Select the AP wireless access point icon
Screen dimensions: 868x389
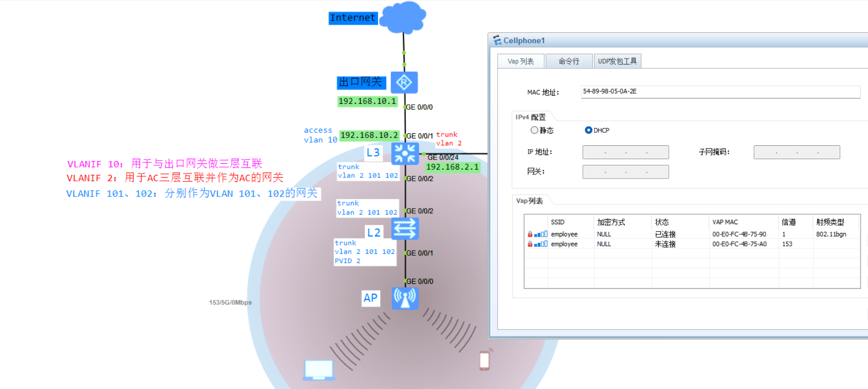tap(405, 298)
